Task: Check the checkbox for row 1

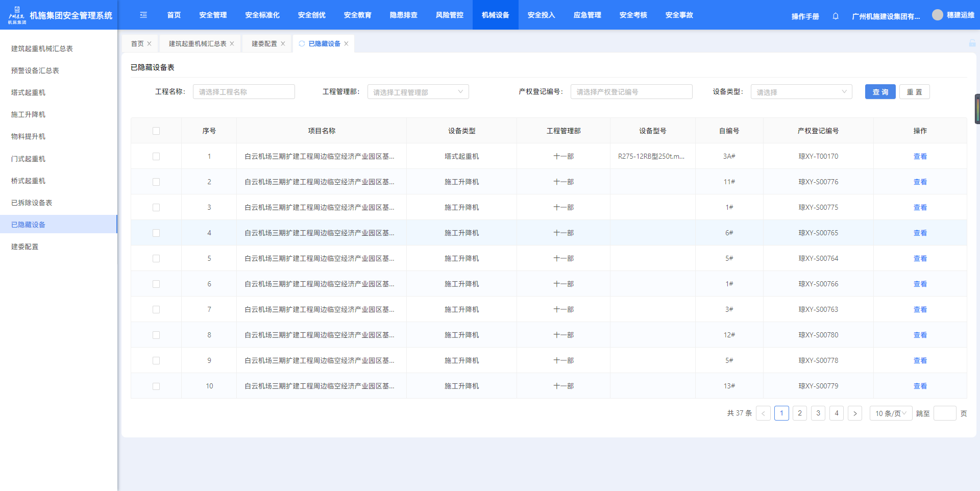Action: click(x=156, y=157)
